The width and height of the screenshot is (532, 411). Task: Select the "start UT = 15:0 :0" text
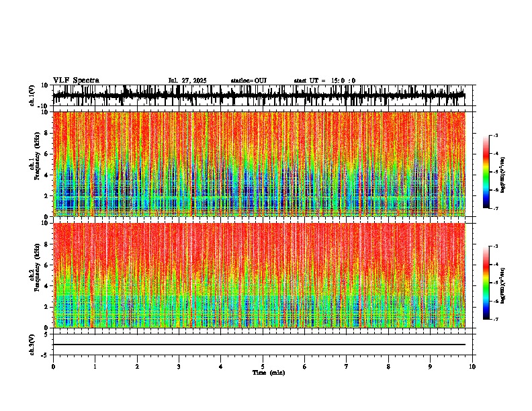click(324, 81)
